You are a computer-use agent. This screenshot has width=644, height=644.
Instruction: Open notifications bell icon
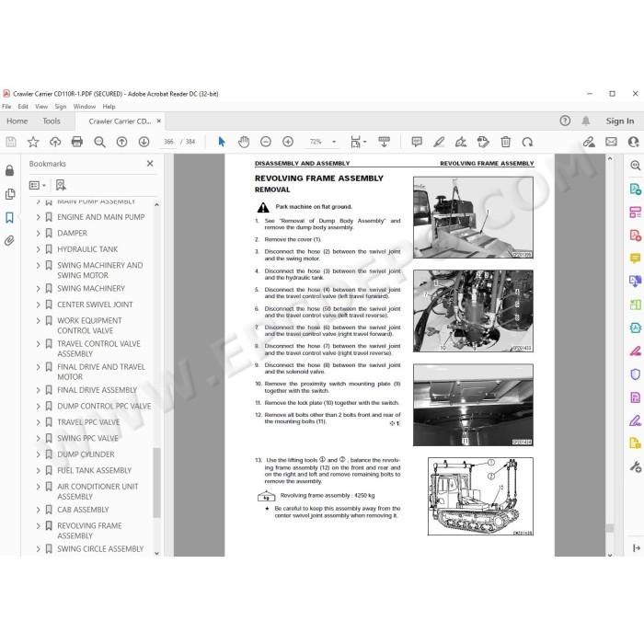[586, 121]
